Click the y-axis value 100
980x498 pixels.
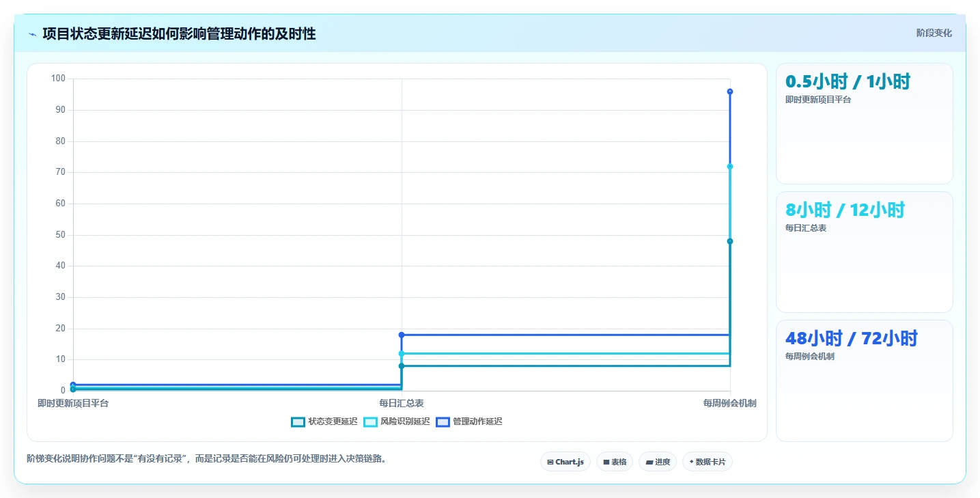tap(58, 79)
